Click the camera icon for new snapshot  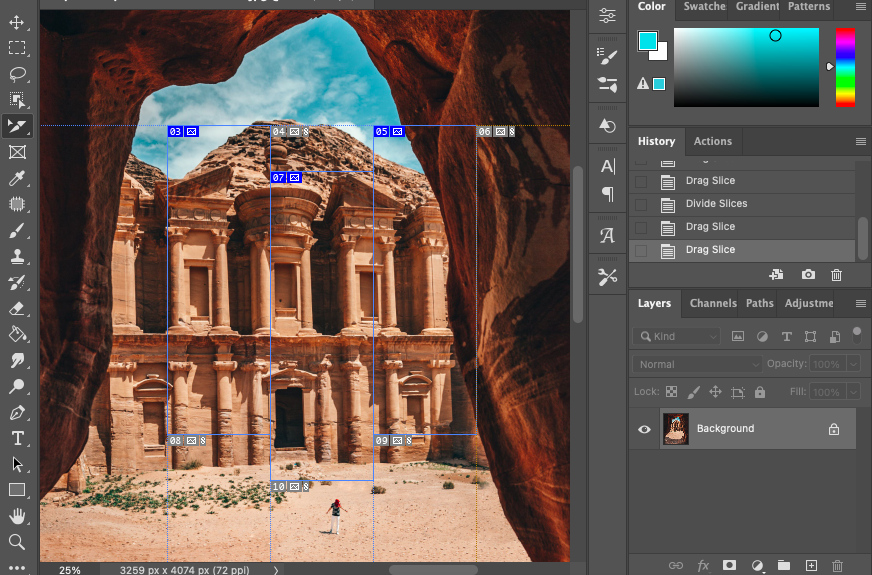tap(808, 275)
